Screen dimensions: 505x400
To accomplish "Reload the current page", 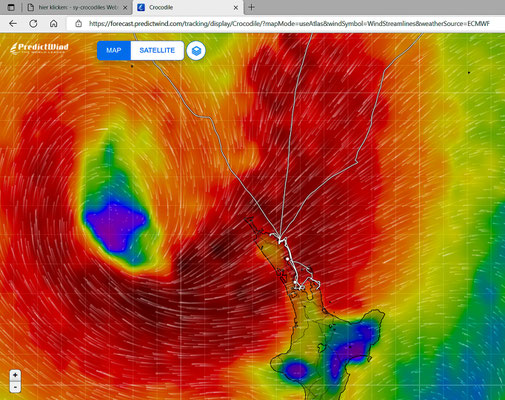I will tap(33, 24).
